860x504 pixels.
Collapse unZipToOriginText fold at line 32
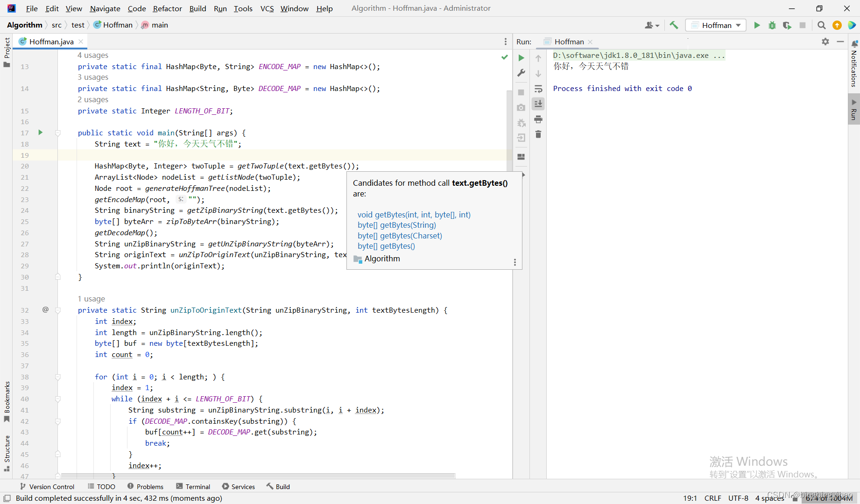(x=58, y=310)
